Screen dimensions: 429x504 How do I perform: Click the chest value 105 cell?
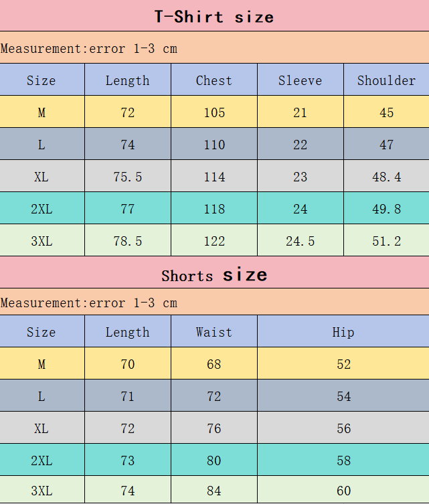[214, 112]
